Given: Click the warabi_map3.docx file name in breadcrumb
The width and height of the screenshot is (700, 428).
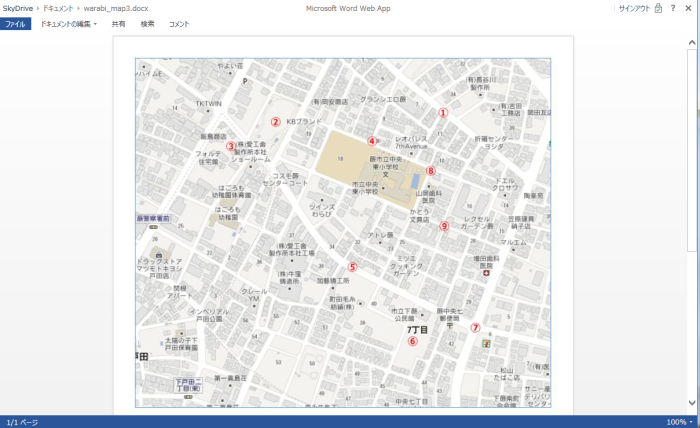Looking at the screenshot, I should (123, 8).
